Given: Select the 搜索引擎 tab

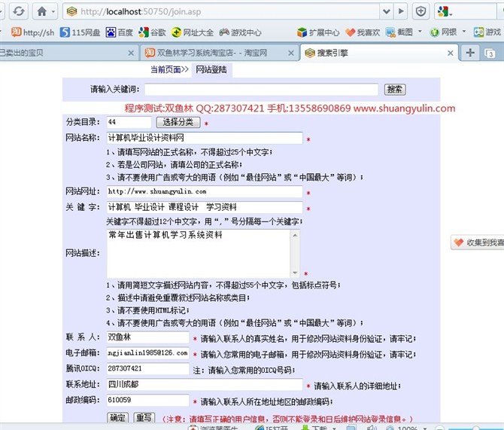Looking at the screenshot, I should [373, 53].
